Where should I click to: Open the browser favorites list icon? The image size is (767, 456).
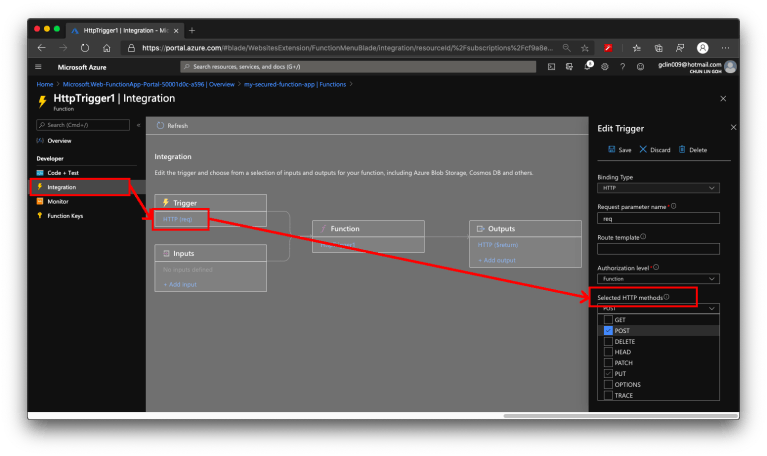(636, 48)
